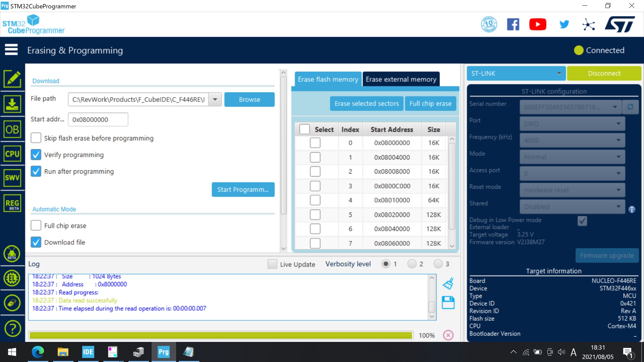This screenshot has width=644, height=362.
Task: Open the REG beta registers panel
Action: point(12,203)
